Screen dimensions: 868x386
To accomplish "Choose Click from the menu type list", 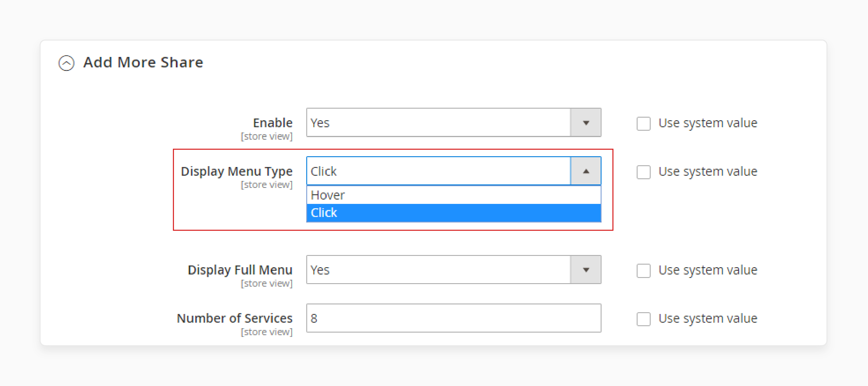I will [x=454, y=213].
